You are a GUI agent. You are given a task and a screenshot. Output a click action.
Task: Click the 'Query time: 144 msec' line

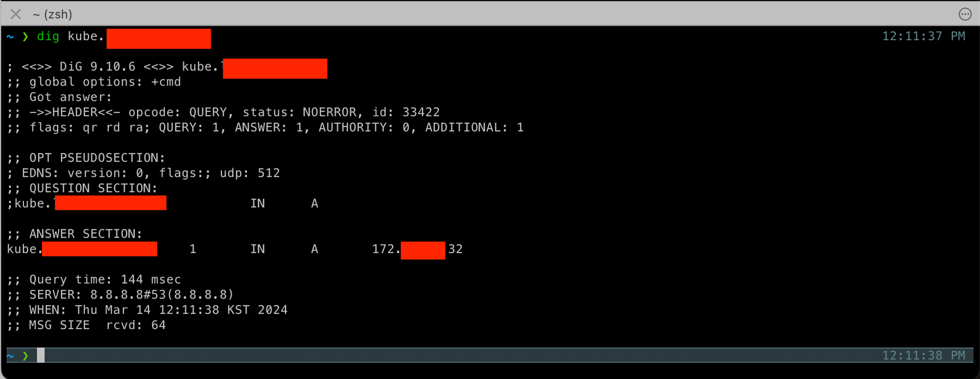pyautogui.click(x=94, y=280)
